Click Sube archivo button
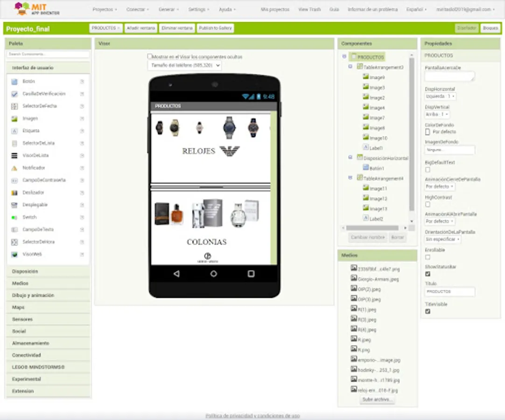The width and height of the screenshot is (505, 420). coord(377,399)
